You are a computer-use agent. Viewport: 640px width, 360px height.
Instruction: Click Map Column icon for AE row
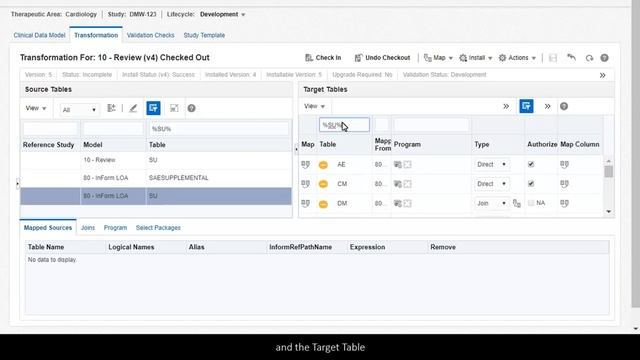click(x=564, y=164)
